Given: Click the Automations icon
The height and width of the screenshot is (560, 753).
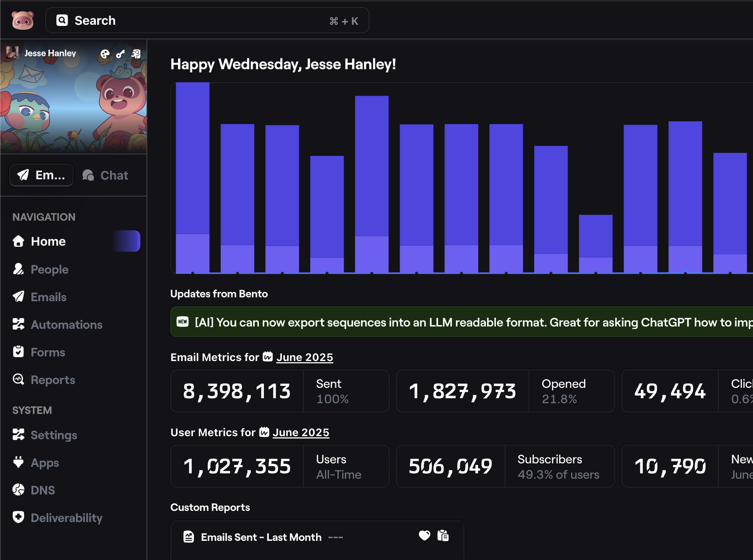Looking at the screenshot, I should tap(18, 324).
